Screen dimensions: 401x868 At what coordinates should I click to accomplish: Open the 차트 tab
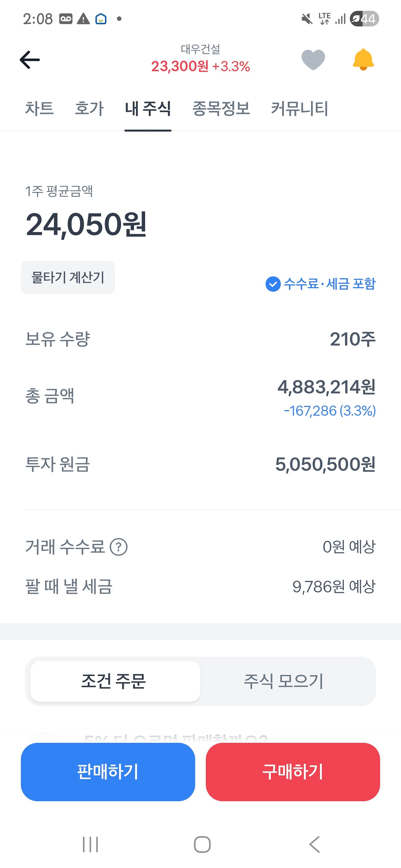coord(39,108)
